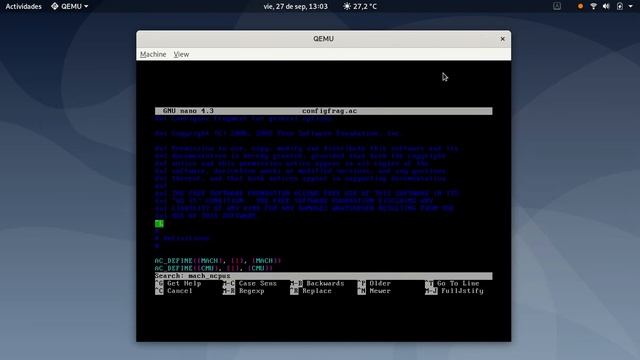Viewport: 640px width, 360px height.
Task: Open the Machine menu in QEMU
Action: 153,54
